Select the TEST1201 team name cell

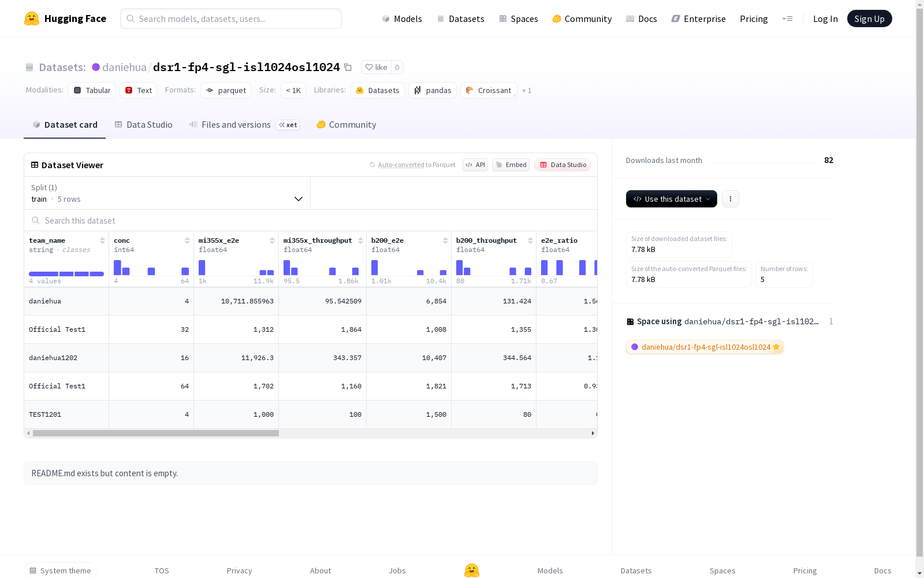point(66,414)
